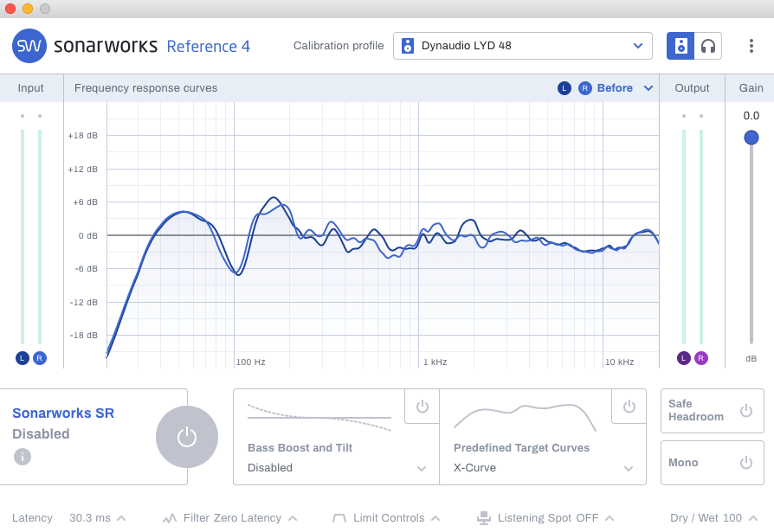Click the Sonarworks SW logo
Image resolution: width=774 pixels, height=532 pixels.
coord(29,46)
